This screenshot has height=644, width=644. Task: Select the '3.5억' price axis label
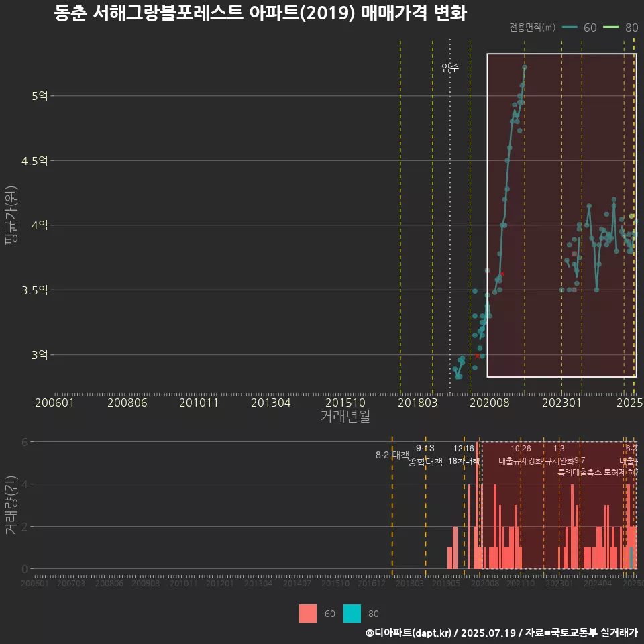coord(34,290)
